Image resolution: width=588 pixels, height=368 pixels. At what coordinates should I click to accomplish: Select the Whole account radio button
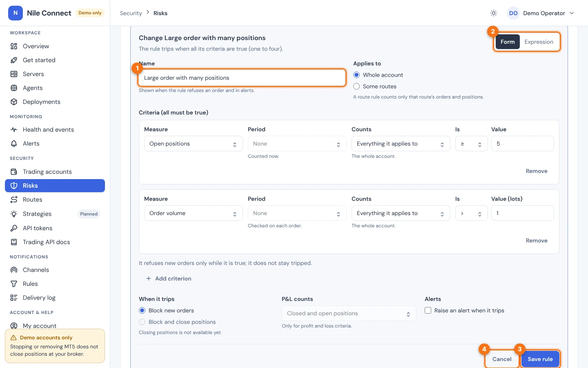(356, 75)
